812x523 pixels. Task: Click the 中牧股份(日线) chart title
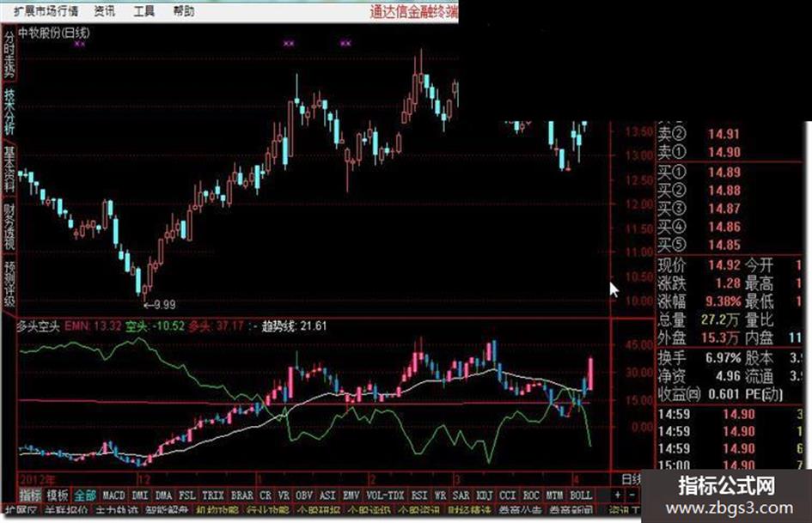tap(54, 33)
